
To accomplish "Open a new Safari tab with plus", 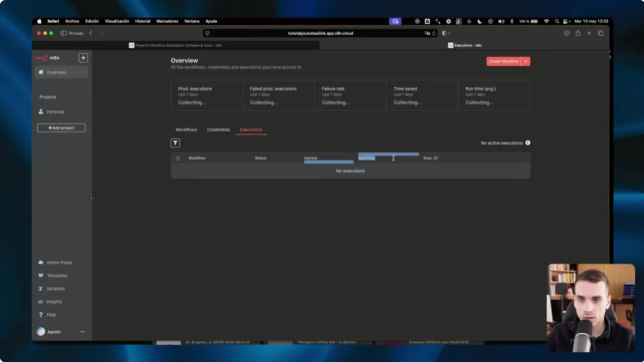I will (x=589, y=33).
